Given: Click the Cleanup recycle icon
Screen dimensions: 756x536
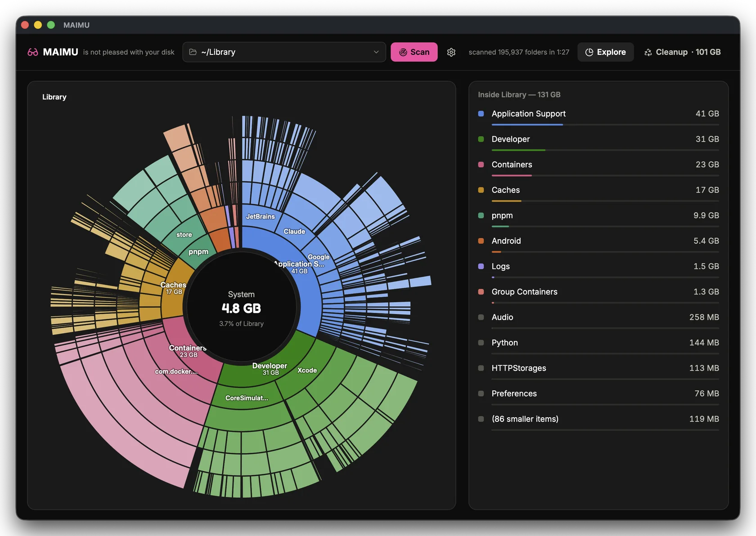Looking at the screenshot, I should (648, 52).
